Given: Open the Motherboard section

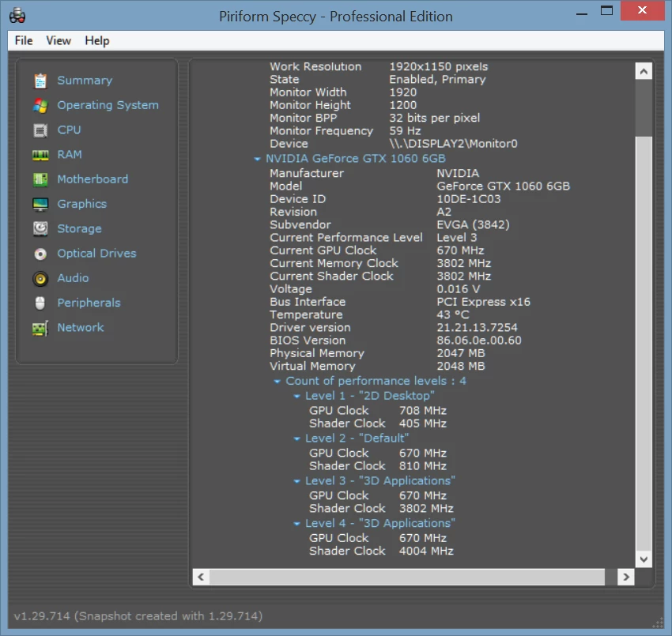Looking at the screenshot, I should [x=92, y=179].
